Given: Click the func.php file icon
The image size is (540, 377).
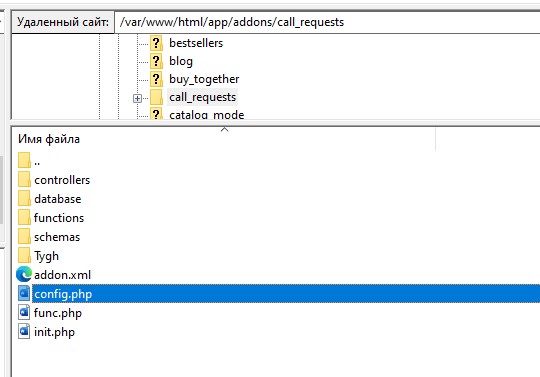Looking at the screenshot, I should [24, 313].
